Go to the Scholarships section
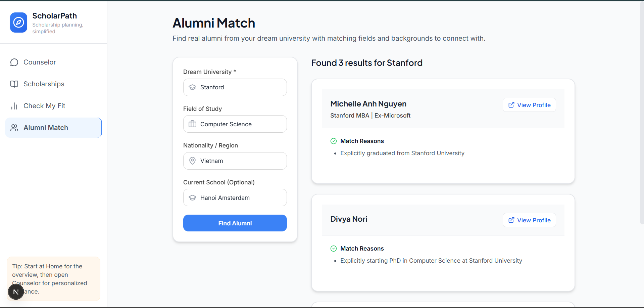This screenshot has width=644, height=308. coord(44,84)
